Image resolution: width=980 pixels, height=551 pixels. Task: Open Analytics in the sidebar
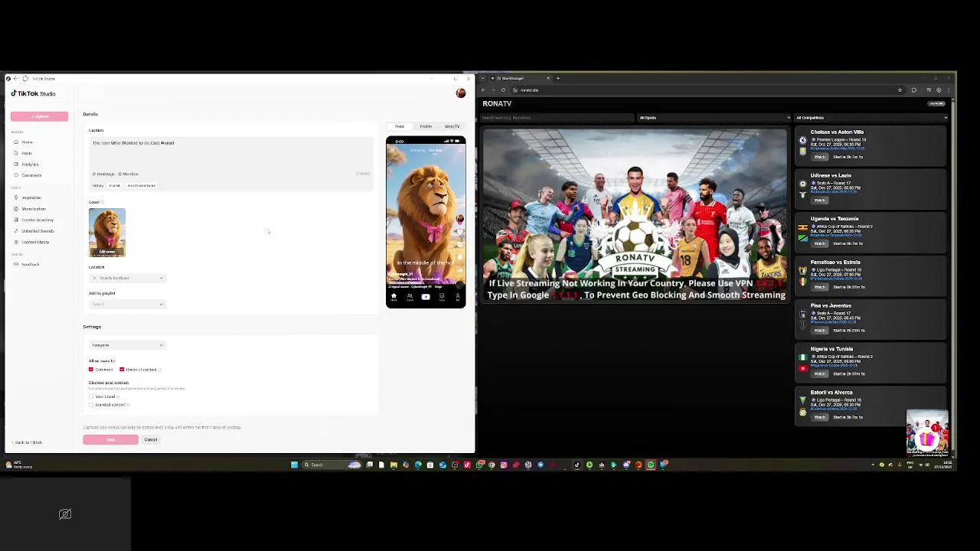pos(30,165)
